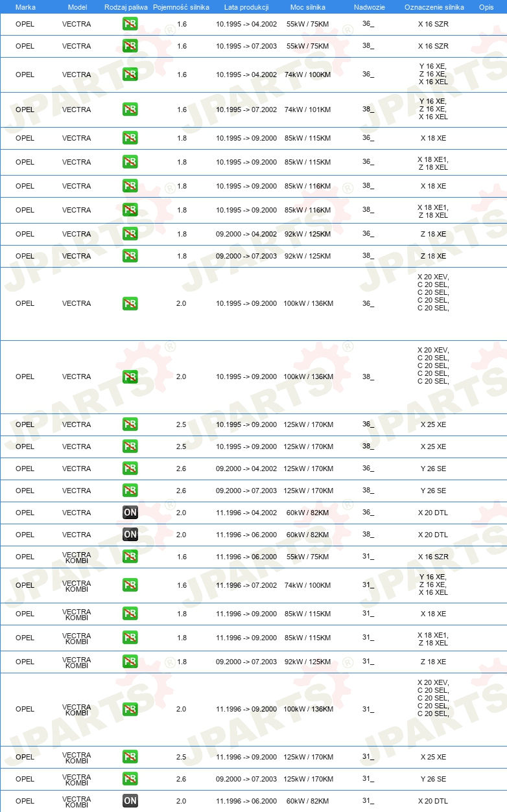This screenshot has height=812, width=507.
Task: Click the Model column header
Action: pos(77,6)
